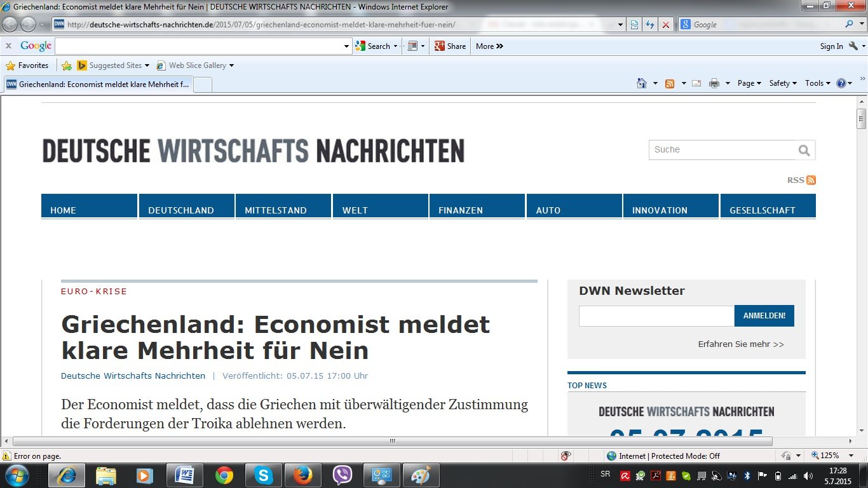Open the Google Toolbar search suggestions dropdown

[x=347, y=46]
